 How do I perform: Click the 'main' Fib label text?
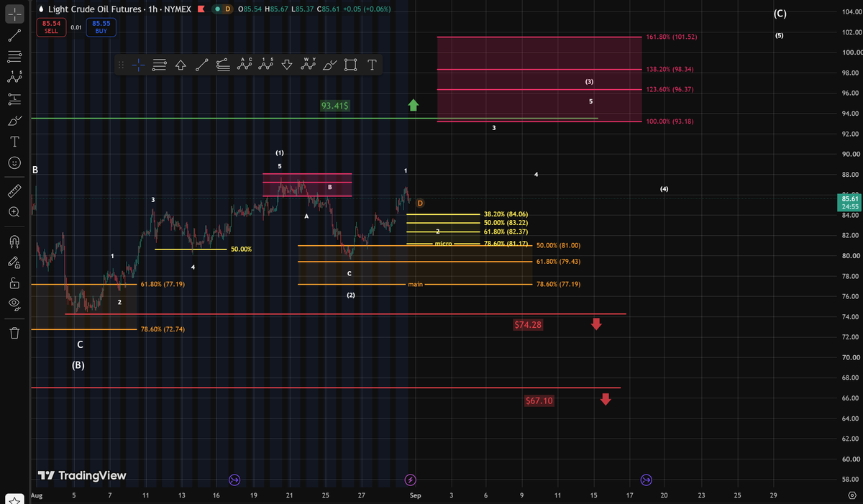pos(415,285)
